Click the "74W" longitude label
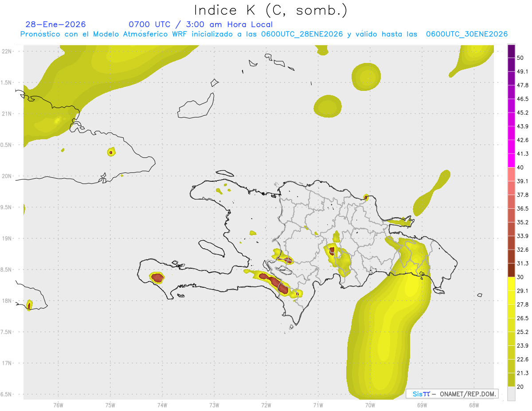The image size is (532, 411). [x=162, y=405]
